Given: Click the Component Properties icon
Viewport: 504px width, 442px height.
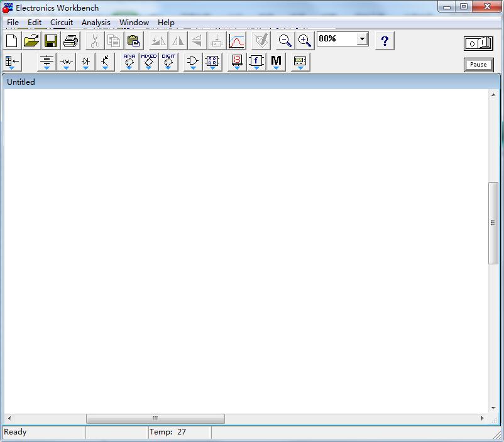Looking at the screenshot, I should coord(261,41).
